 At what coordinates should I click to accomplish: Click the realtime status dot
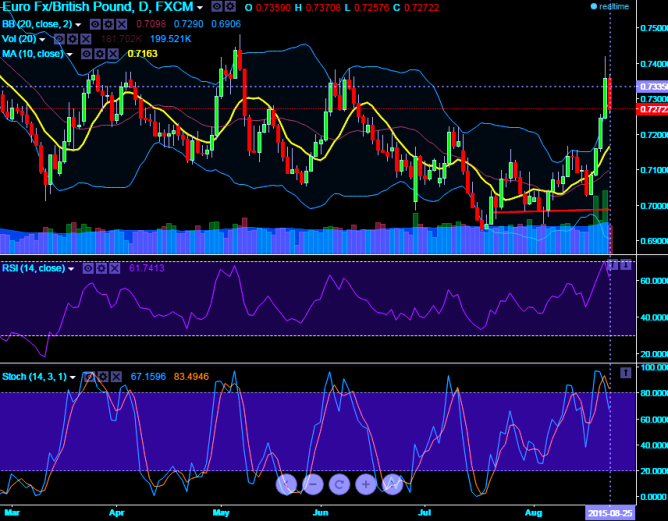point(593,6)
